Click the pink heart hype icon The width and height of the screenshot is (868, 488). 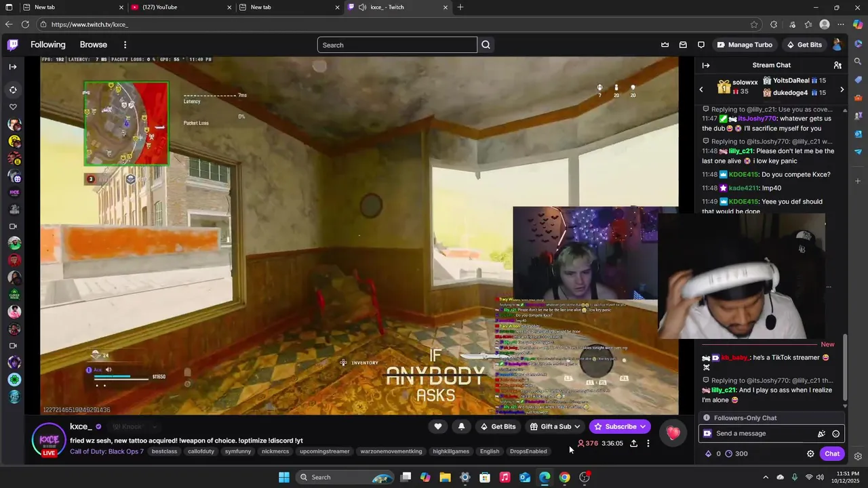[673, 432]
